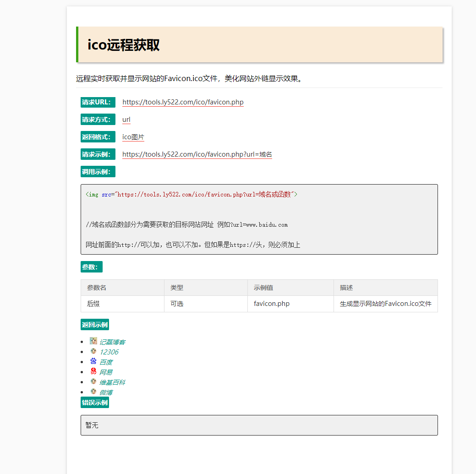
Task: Click the favicon beside 维基百科
Action: [93, 381]
